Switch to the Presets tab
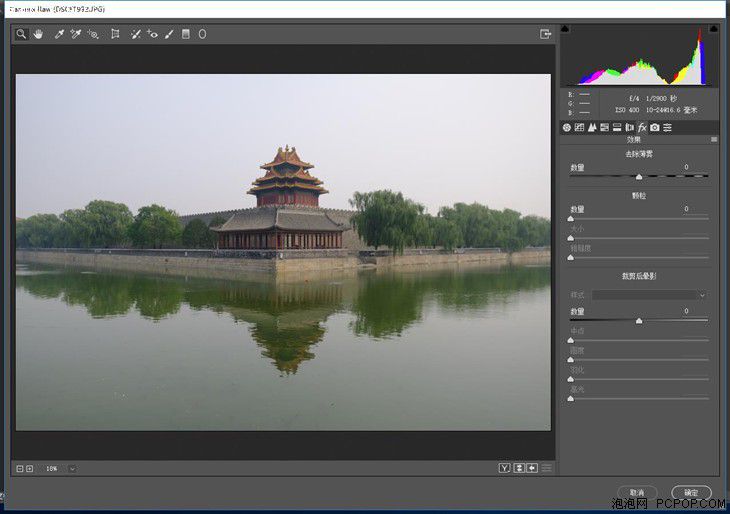 [667, 128]
